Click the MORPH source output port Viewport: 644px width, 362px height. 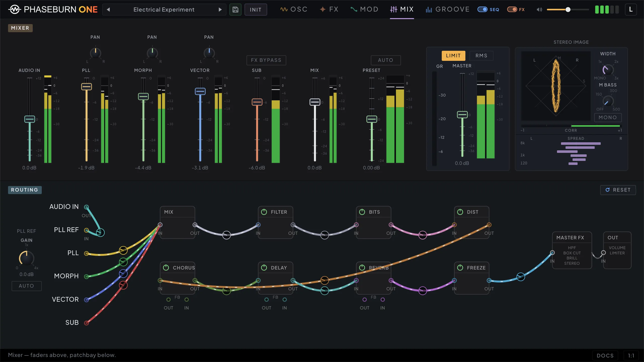tap(86, 277)
